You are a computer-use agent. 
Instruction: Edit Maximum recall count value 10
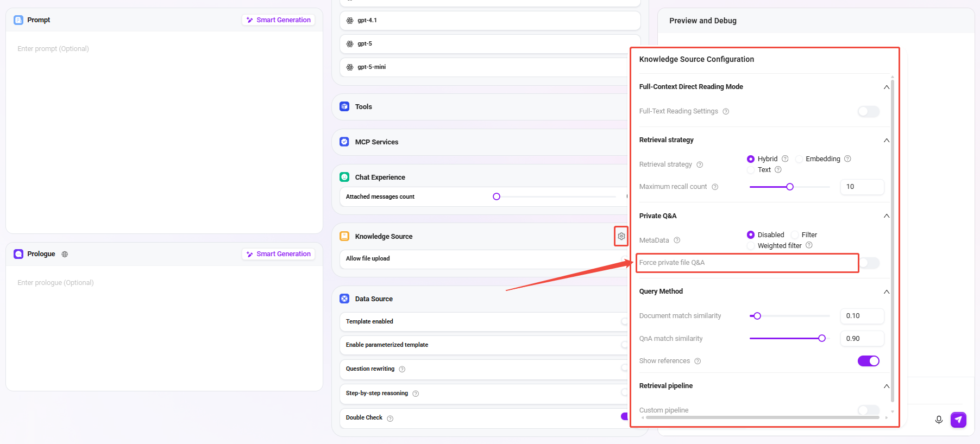(x=862, y=187)
